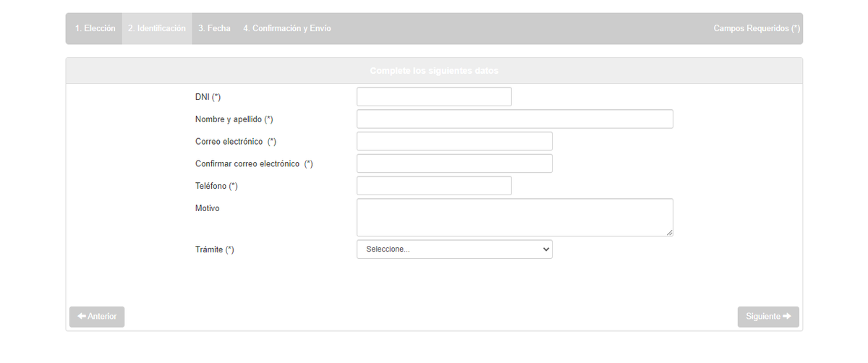
Task: Go to the 1. Elección step tab
Action: tap(95, 28)
